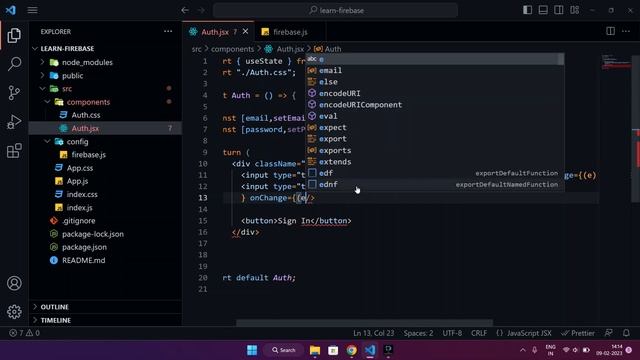640x360 pixels.
Task: Choose 'email' autocomplete suggestion
Action: point(435,71)
